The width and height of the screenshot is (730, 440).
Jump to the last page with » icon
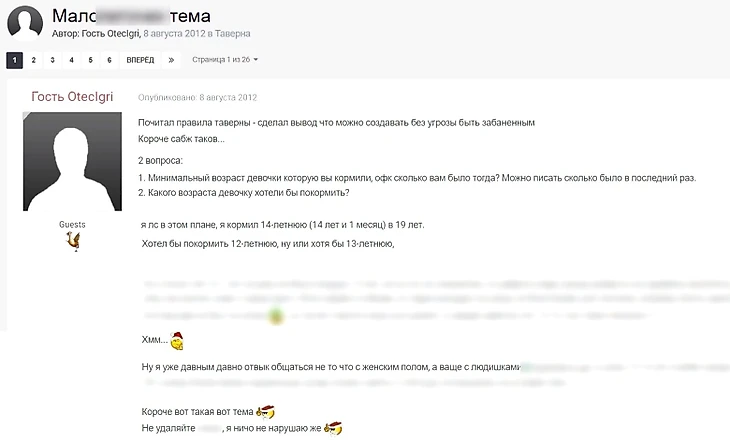pos(171,60)
